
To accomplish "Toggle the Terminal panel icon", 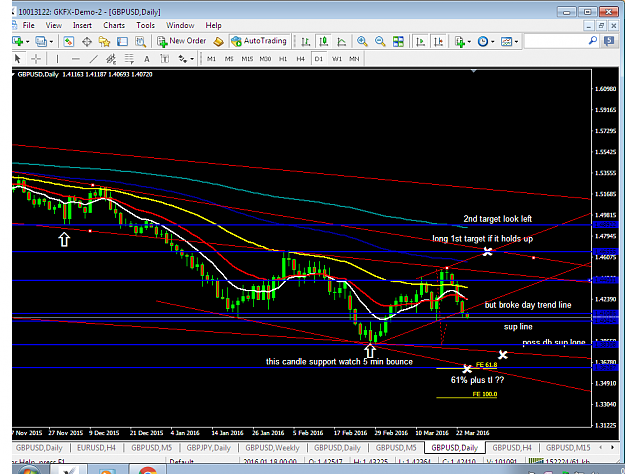I will click(122, 41).
